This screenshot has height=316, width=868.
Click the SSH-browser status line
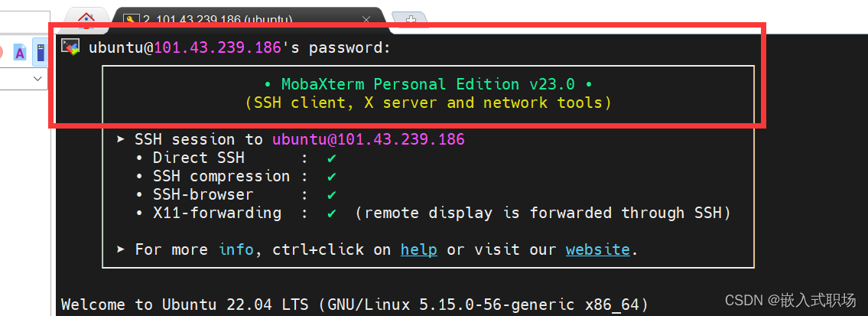(236, 195)
